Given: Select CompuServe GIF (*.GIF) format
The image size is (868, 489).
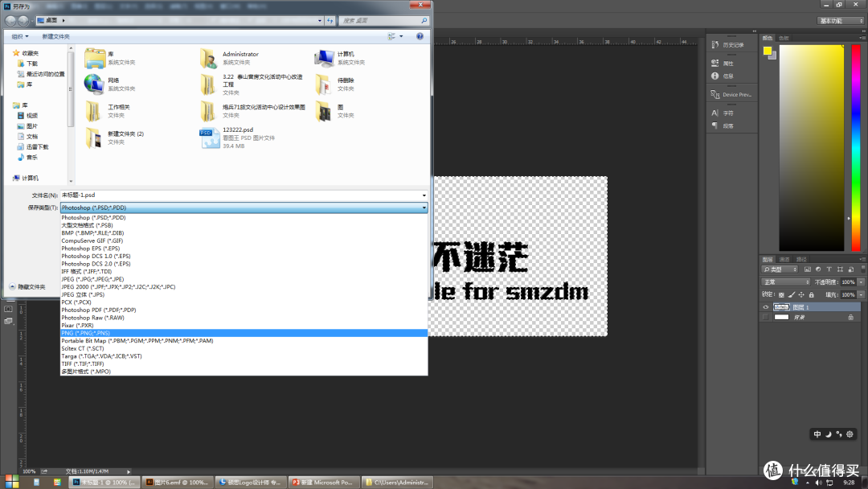Looking at the screenshot, I should point(244,241).
